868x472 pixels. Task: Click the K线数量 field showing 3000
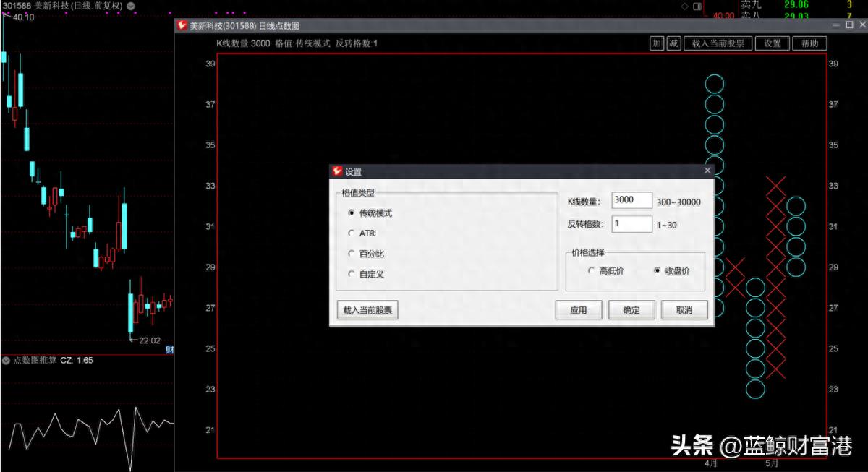(631, 200)
